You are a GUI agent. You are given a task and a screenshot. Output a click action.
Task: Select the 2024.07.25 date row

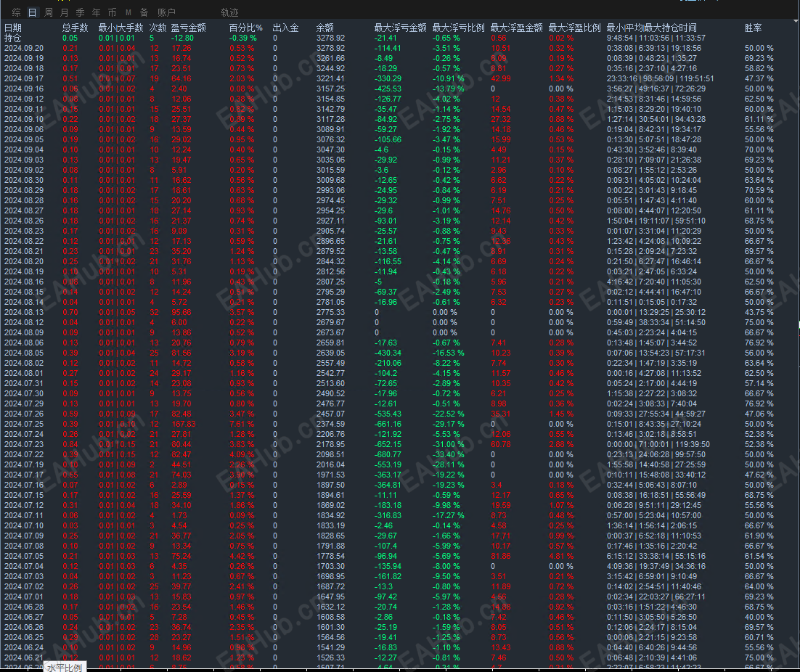[x=400, y=425]
